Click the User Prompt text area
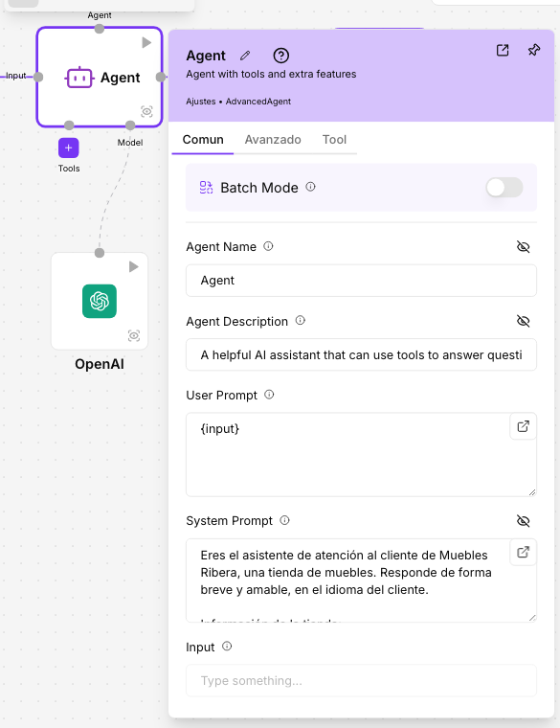The image size is (560, 728). click(361, 455)
